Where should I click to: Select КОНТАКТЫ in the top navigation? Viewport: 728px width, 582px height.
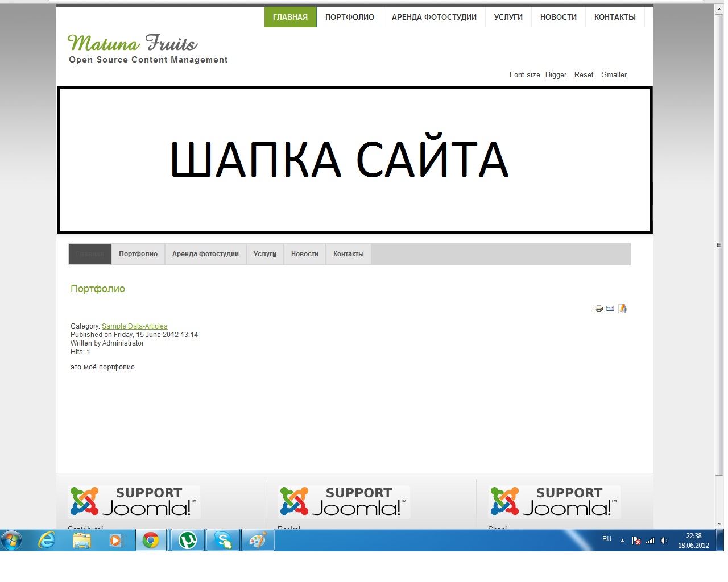point(614,17)
